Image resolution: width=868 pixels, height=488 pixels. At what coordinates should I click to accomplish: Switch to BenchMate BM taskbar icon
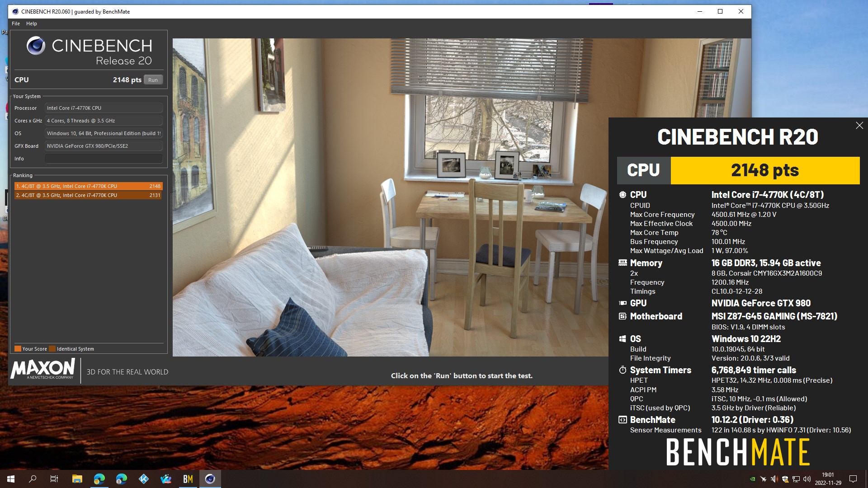click(188, 479)
